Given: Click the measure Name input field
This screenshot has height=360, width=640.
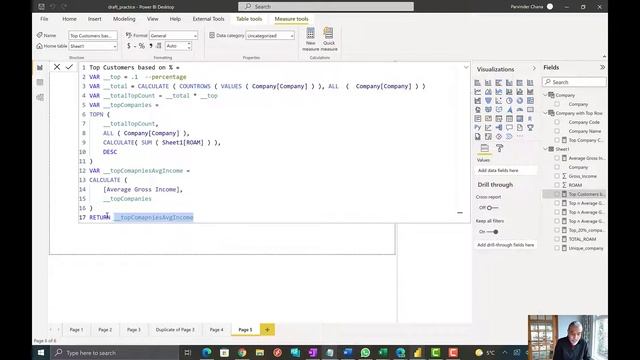Looking at the screenshot, I should pos(93,36).
